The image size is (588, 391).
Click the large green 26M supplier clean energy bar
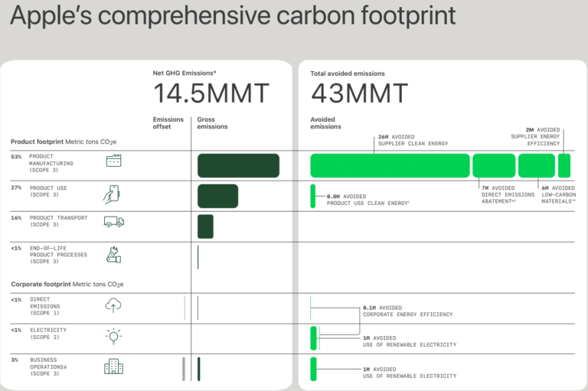[x=390, y=165]
